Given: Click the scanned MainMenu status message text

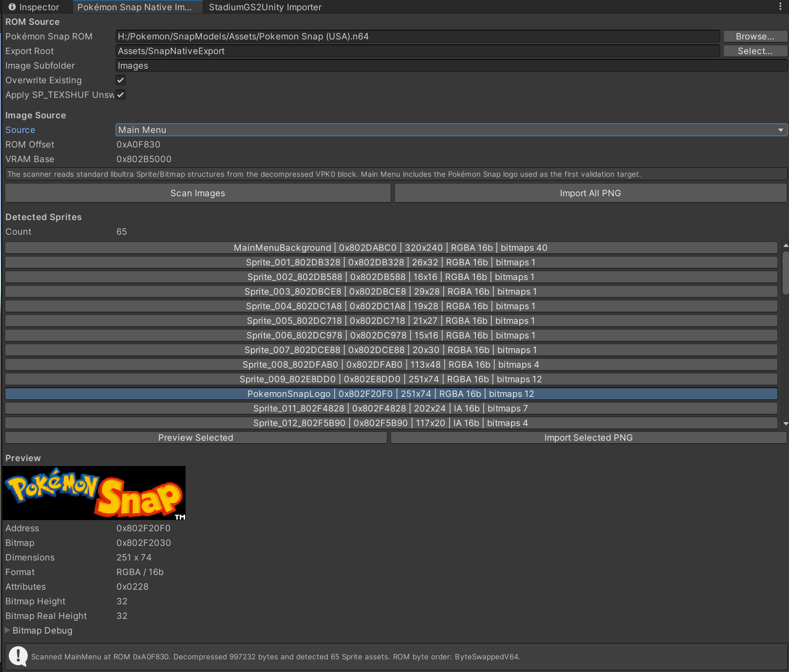Looking at the screenshot, I should [x=276, y=657].
